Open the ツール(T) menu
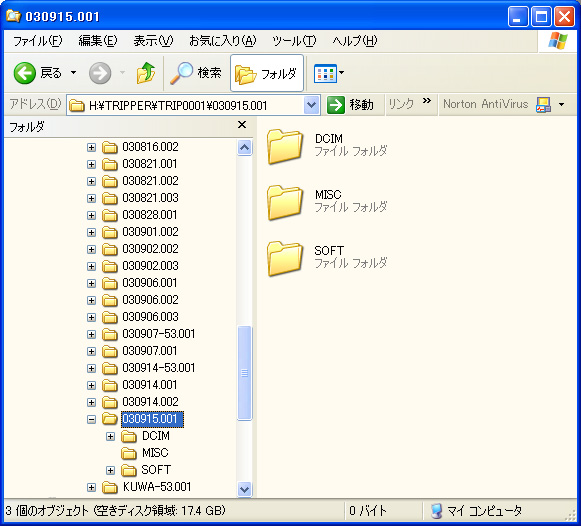Screen dimensions: 581x526 294,41
